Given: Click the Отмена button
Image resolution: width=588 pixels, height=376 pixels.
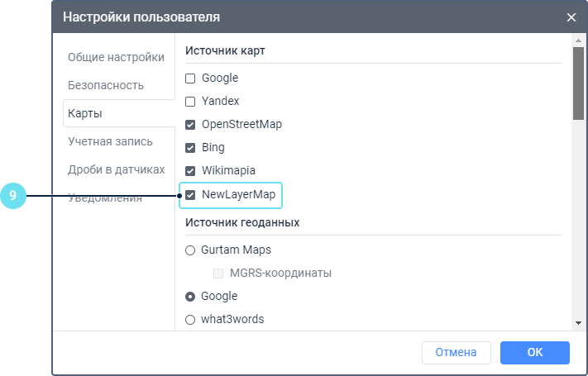Looking at the screenshot, I should point(456,353).
